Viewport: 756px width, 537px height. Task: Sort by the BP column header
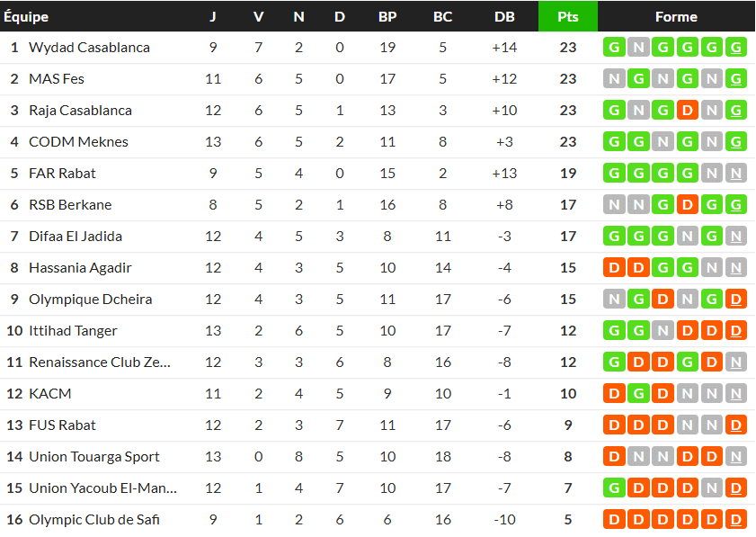click(x=387, y=17)
